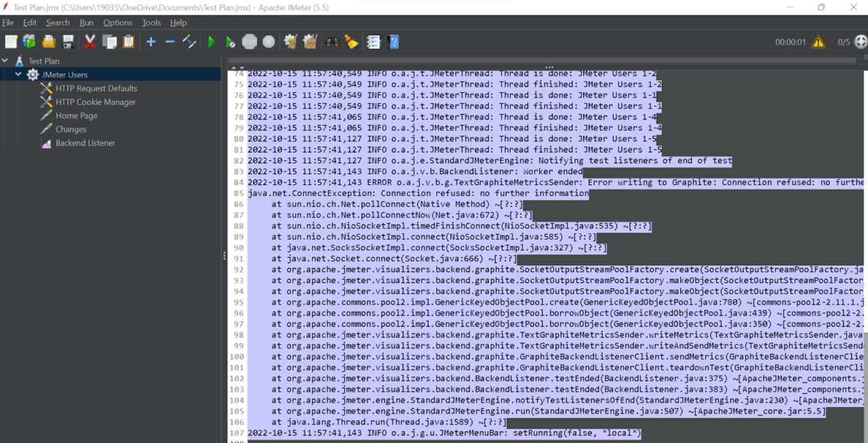Image resolution: width=868 pixels, height=443 pixels.
Task: Open the Templates toolbar icon
Action: [29, 42]
